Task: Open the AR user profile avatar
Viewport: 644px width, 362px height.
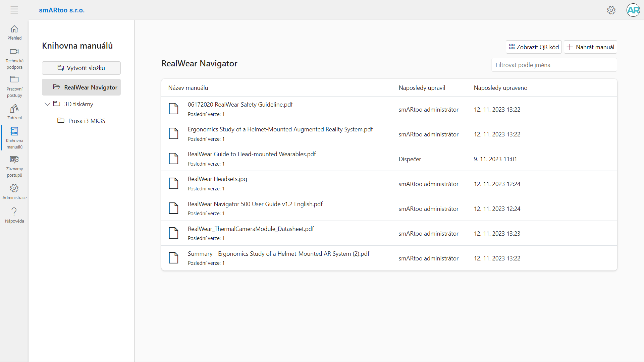Action: coord(633,10)
